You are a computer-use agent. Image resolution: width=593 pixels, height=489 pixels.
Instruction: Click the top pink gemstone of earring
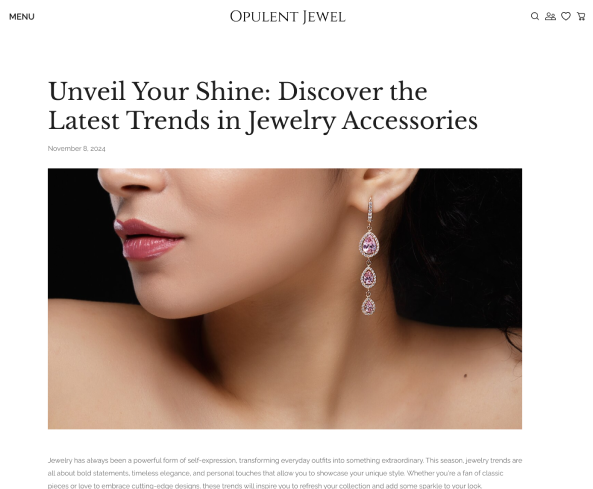pyautogui.click(x=369, y=246)
